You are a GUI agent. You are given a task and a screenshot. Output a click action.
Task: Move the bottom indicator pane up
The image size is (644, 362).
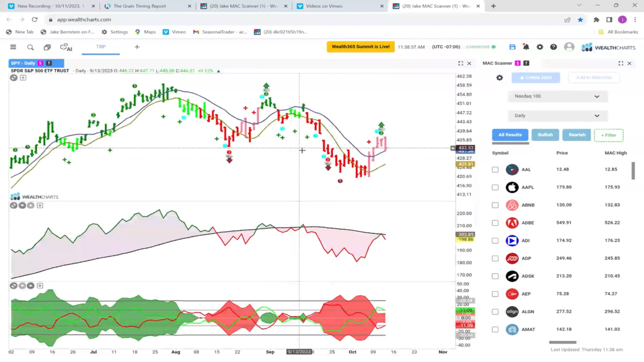click(31, 286)
